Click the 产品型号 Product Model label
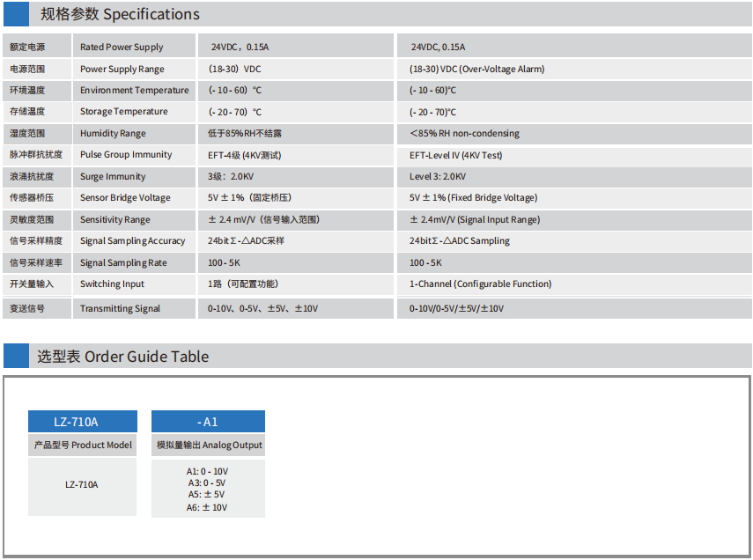 (83, 446)
